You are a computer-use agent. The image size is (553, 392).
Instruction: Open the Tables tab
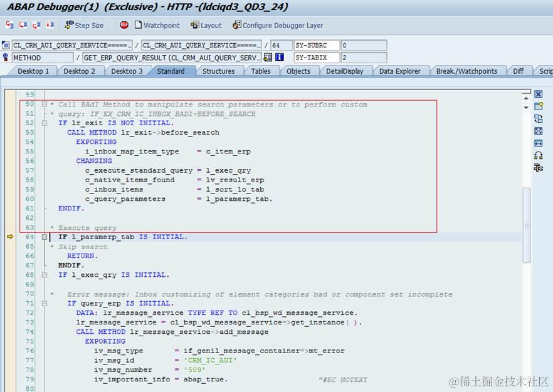261,71
